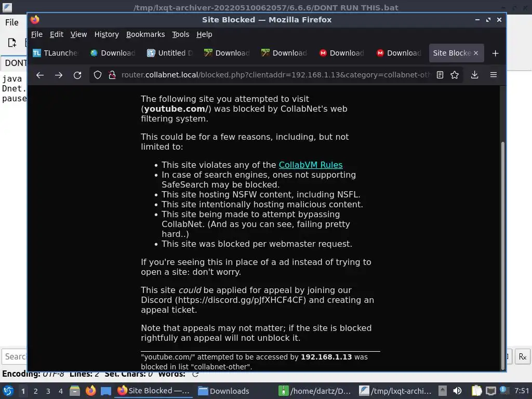Click the page's vertical scrollbar
The height and width of the screenshot is (399, 532).
point(503,255)
